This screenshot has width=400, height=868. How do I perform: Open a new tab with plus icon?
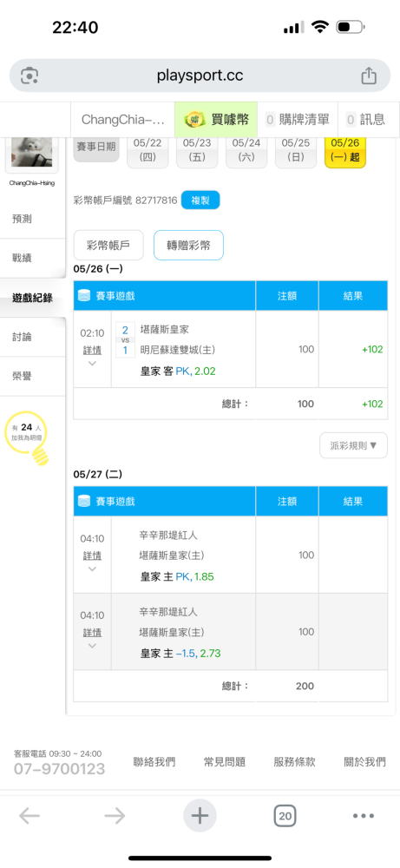coord(200,815)
